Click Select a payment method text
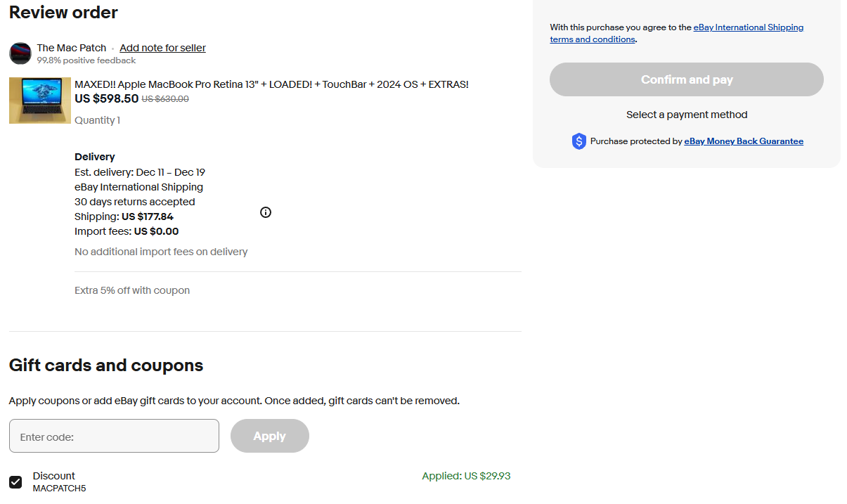This screenshot has width=847, height=504. (x=686, y=114)
